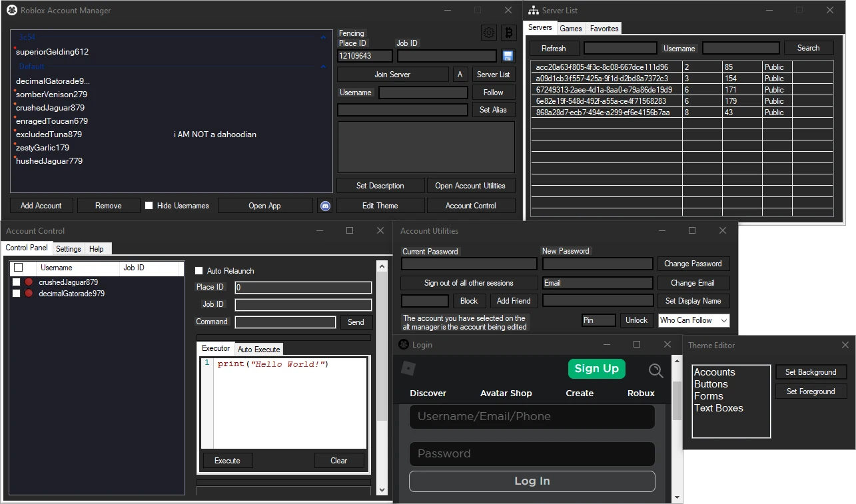The image size is (856, 504).
Task: Switch to the Games tab
Action: pos(570,28)
